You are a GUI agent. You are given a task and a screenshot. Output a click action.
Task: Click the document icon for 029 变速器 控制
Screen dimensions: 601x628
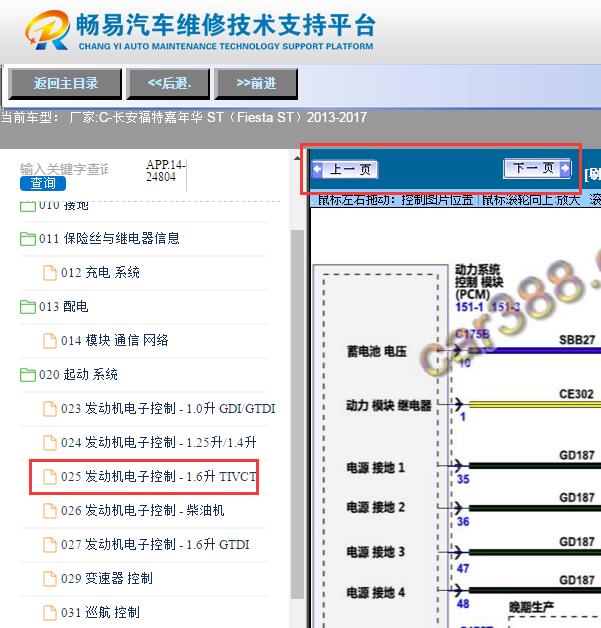click(x=50, y=579)
